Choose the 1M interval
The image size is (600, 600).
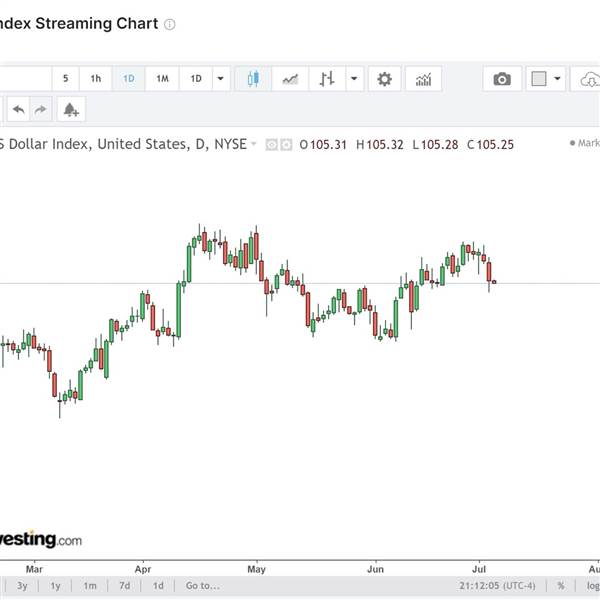click(x=162, y=79)
